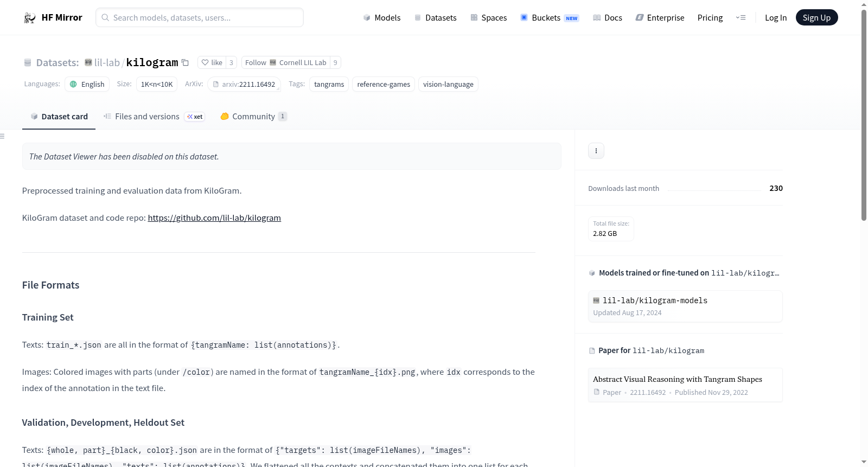Click the Total file size 2.82 GB box
This screenshot has width=868, height=467.
(x=611, y=229)
